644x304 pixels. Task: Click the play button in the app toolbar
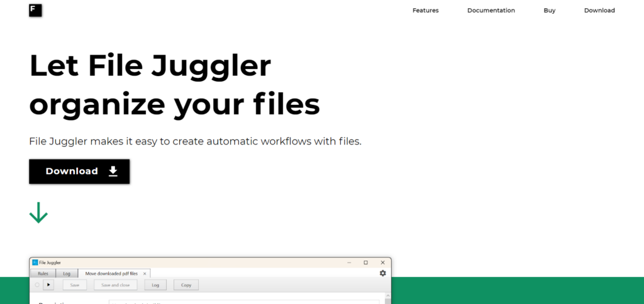click(48, 285)
